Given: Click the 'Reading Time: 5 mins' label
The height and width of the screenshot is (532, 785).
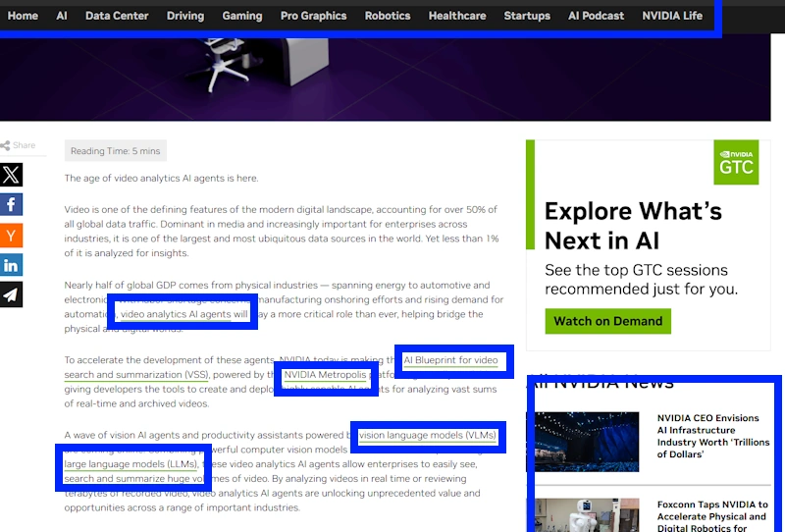Looking at the screenshot, I should [115, 151].
